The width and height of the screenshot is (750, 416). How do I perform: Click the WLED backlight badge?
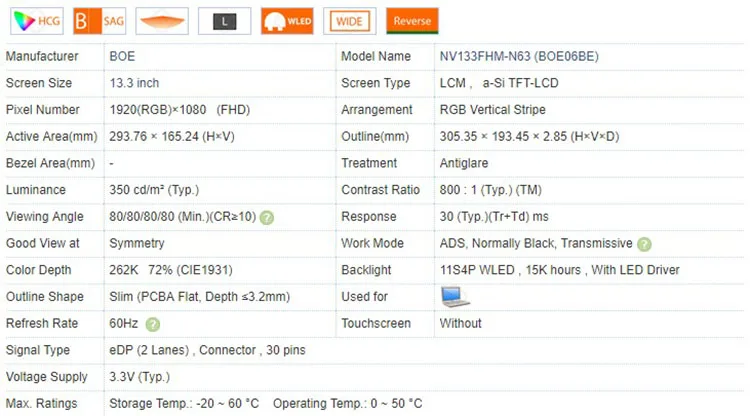[287, 20]
